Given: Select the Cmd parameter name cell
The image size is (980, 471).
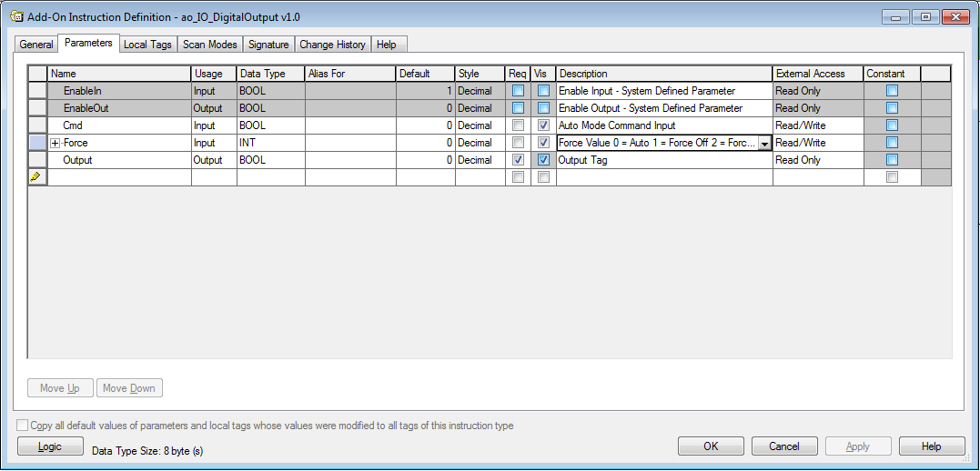Looking at the screenshot, I should tap(119, 125).
